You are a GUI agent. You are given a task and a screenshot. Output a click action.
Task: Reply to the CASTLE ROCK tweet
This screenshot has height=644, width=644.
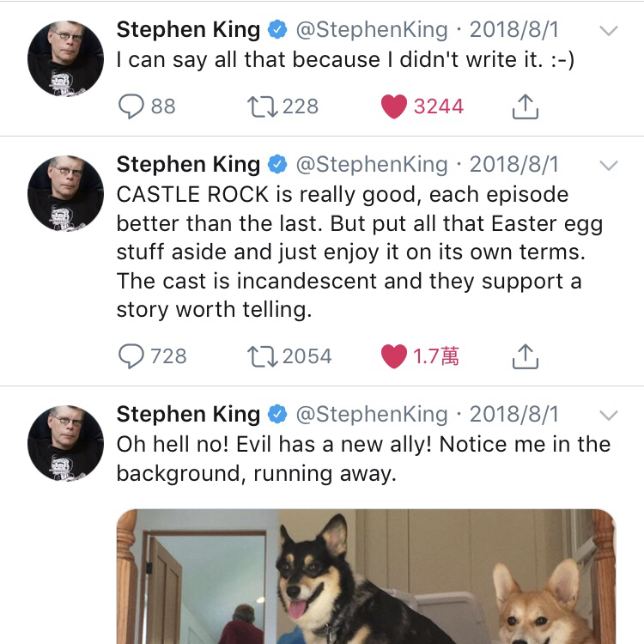(x=131, y=356)
